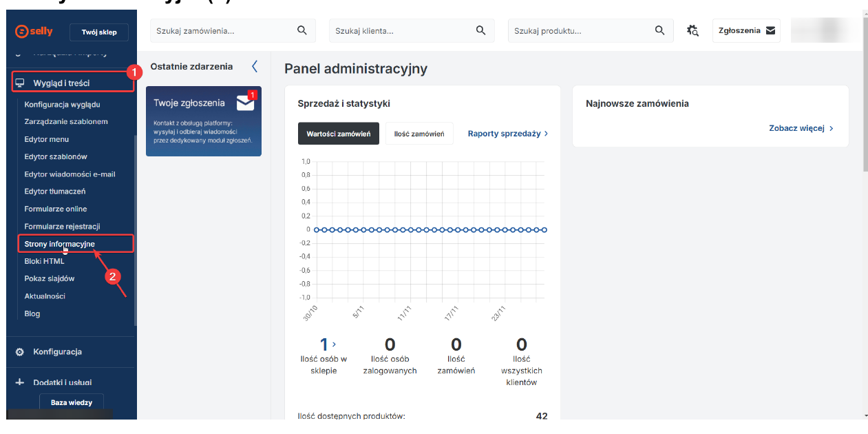Focus the Szukaj zamówienia search field

(x=233, y=30)
